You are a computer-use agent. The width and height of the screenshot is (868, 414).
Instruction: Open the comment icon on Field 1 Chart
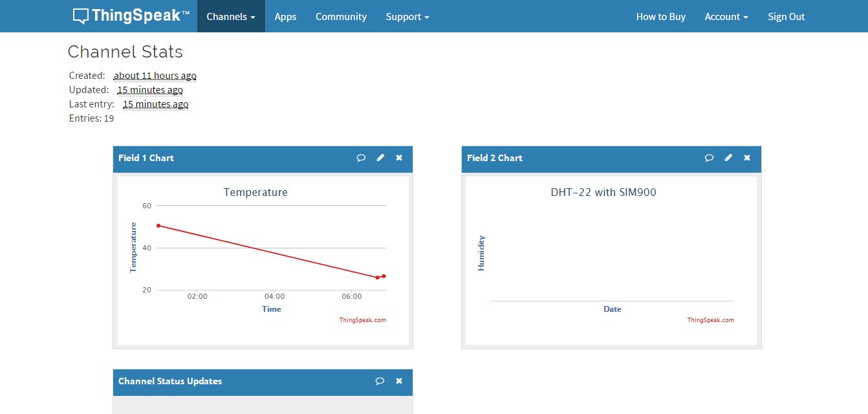[x=361, y=158]
